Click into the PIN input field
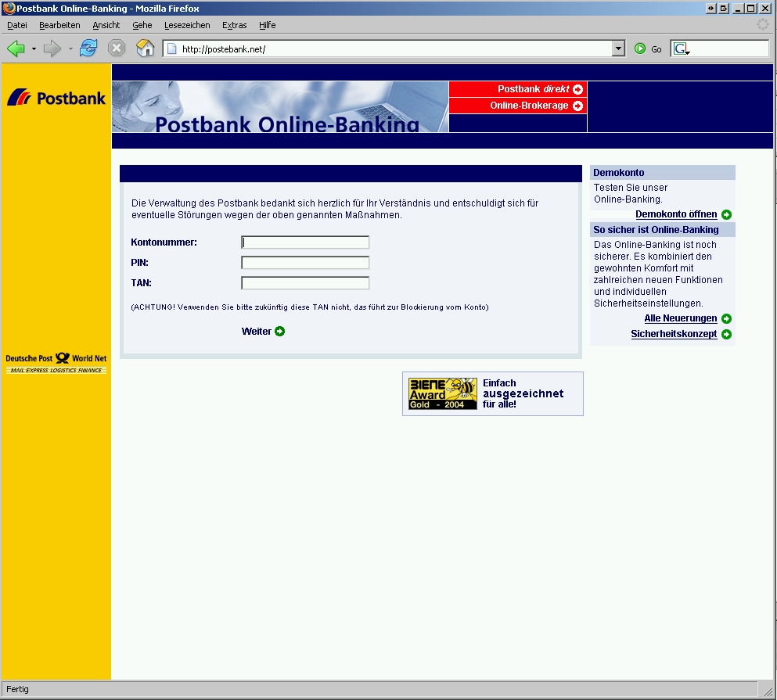Viewport: 777px width, 700px height. pos(305,263)
